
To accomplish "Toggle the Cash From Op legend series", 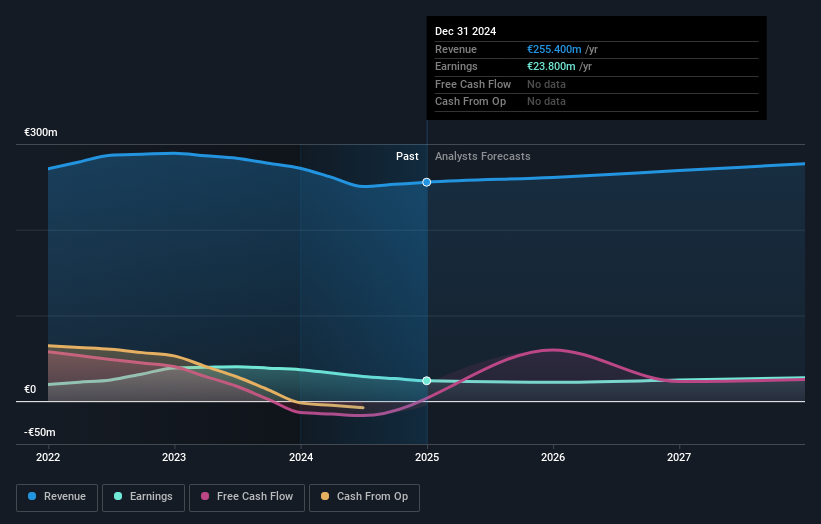I will pos(364,497).
